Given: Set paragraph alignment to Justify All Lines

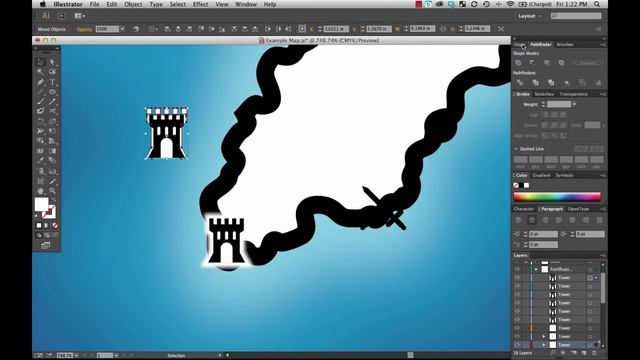Looking at the screenshot, I should click(599, 220).
